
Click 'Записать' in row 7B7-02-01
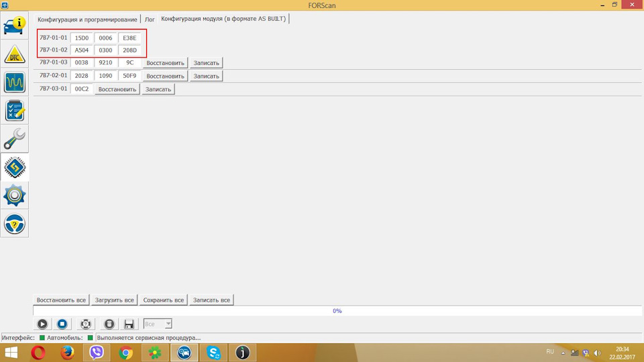point(206,76)
